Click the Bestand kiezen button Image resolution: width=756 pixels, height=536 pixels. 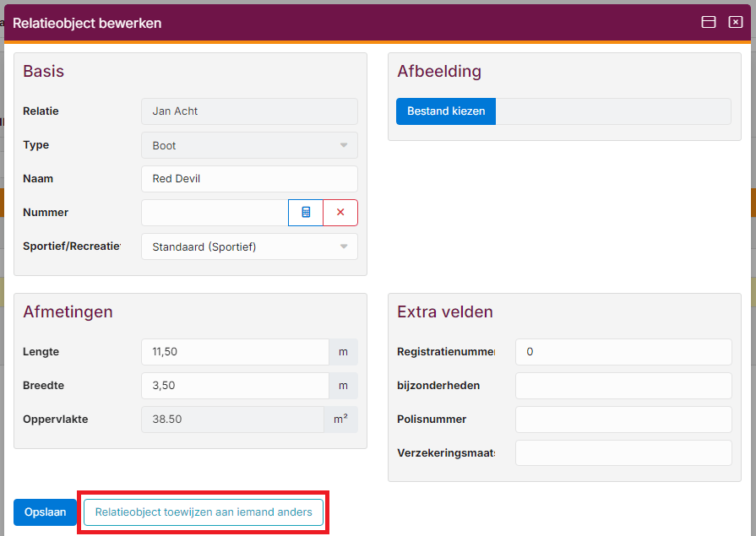pyautogui.click(x=446, y=111)
